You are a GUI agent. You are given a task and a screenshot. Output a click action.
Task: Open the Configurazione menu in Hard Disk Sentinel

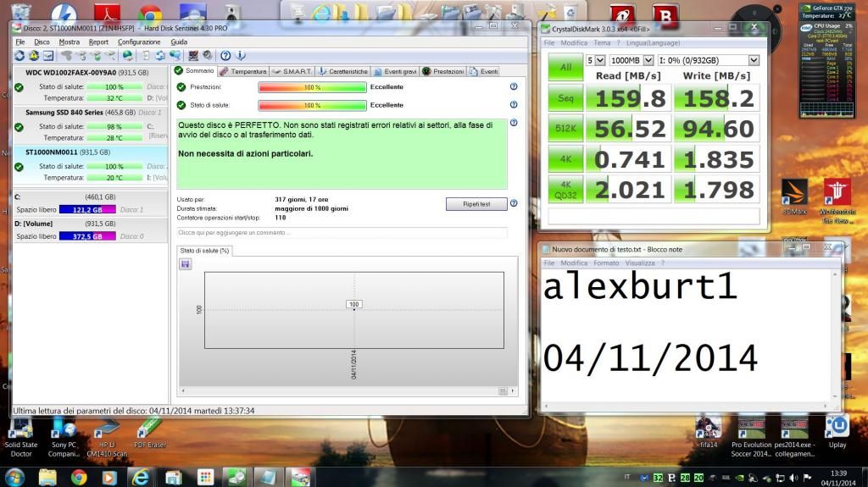coord(138,42)
